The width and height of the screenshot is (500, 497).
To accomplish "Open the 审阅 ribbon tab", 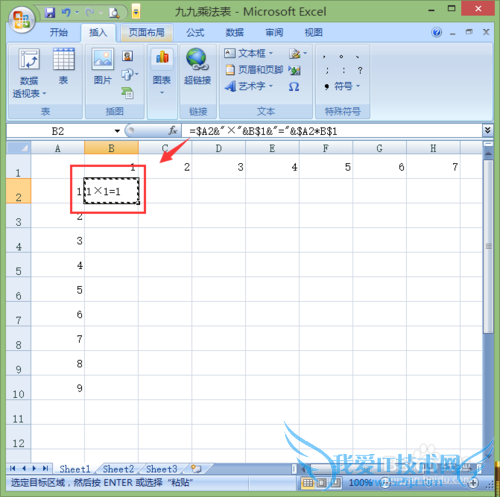I will point(274,32).
